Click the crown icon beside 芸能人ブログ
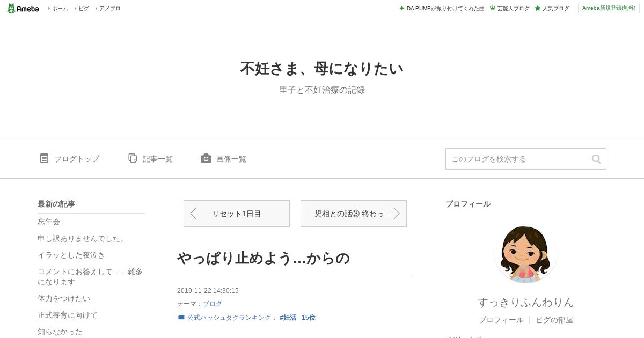This screenshot has width=644, height=338. (493, 8)
